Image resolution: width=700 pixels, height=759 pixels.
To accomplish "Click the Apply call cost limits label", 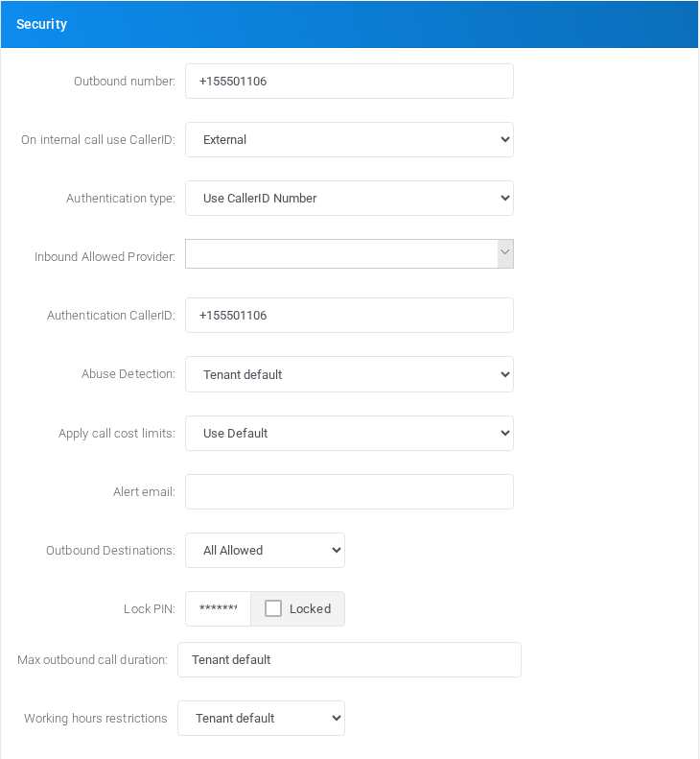I will 117,433.
